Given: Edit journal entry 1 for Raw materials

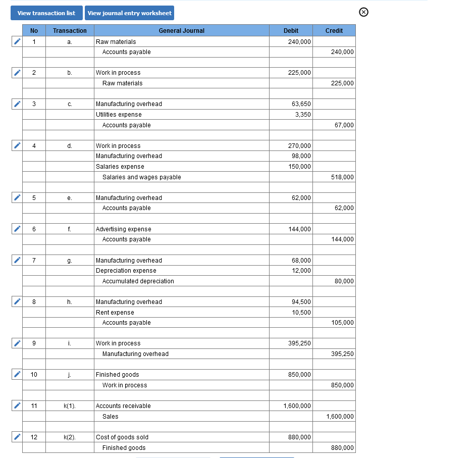Looking at the screenshot, I should click(17, 41).
